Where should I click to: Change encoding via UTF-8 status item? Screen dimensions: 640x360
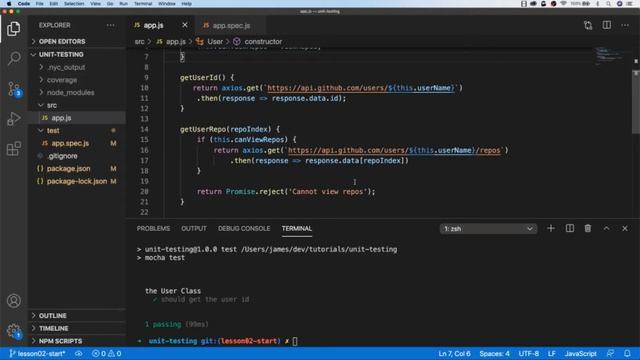(529, 353)
